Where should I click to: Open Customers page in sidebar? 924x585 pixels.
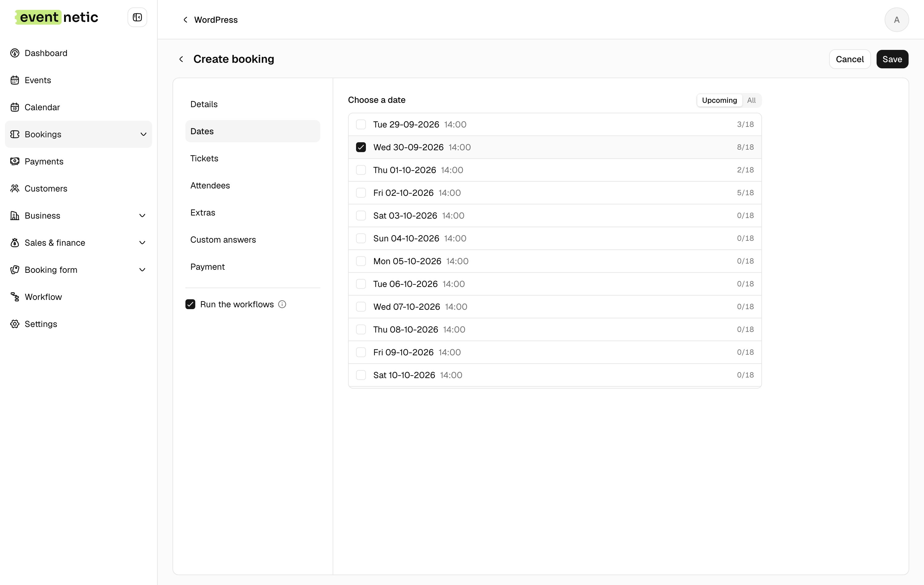[78, 188]
